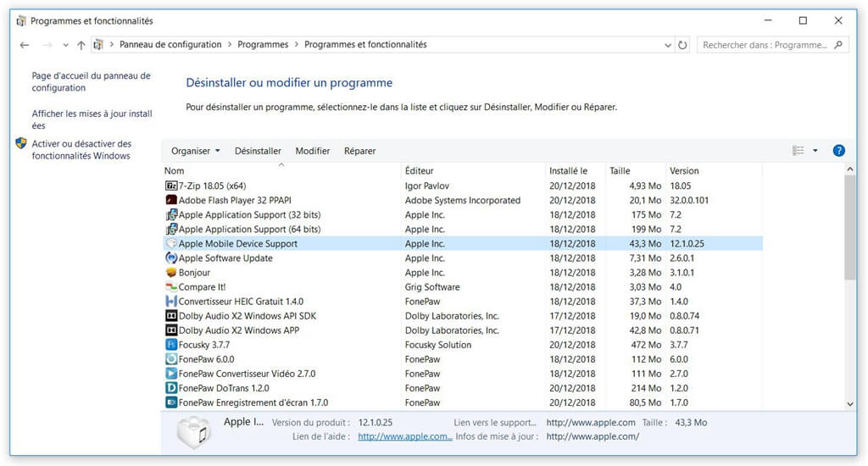The width and height of the screenshot is (868, 466).
Task: Open Afficher les mises à jour installées
Action: point(92,119)
